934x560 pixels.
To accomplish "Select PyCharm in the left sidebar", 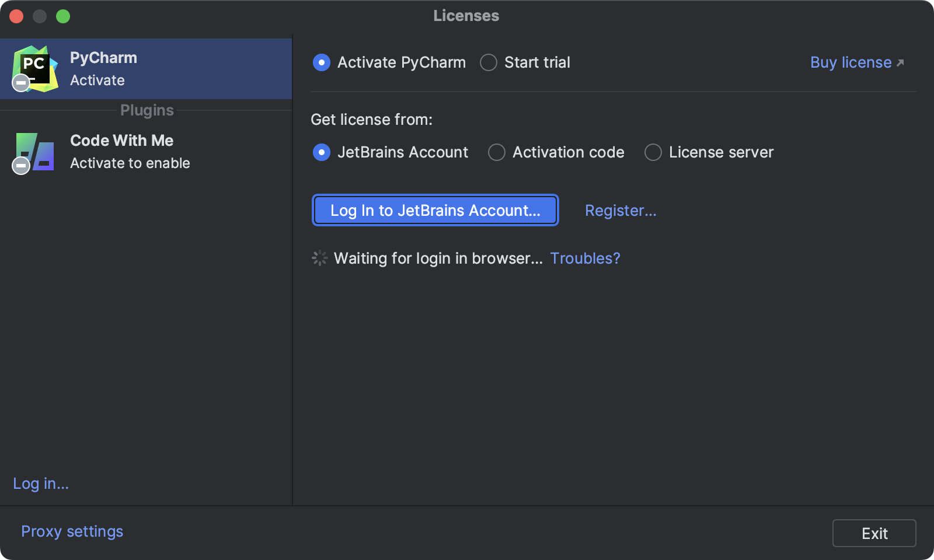I will 146,68.
